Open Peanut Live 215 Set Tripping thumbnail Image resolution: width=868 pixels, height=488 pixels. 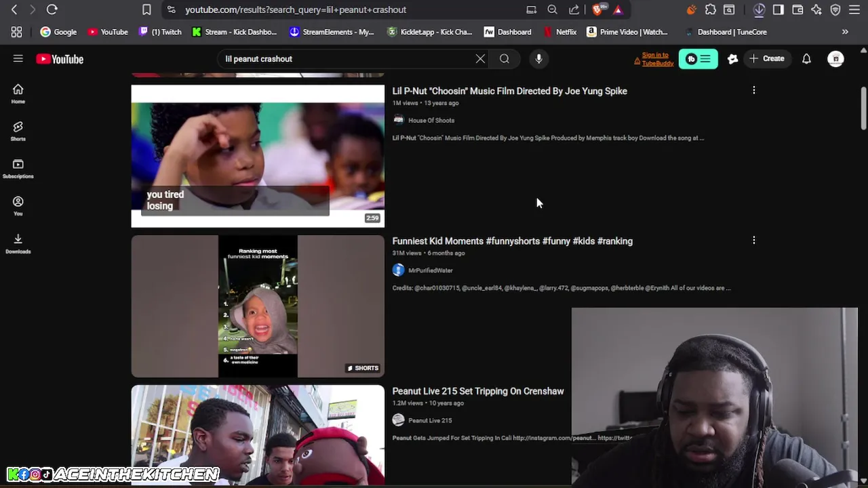258,435
